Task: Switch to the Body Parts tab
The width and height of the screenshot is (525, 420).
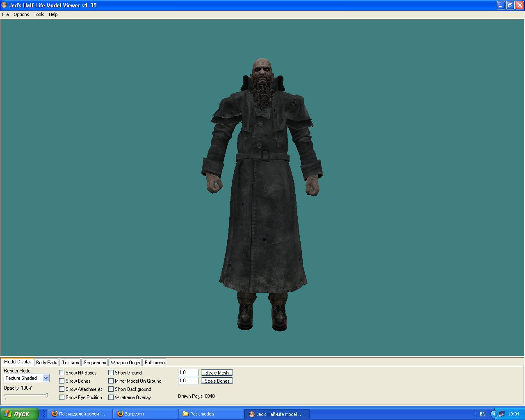Action: click(47, 363)
